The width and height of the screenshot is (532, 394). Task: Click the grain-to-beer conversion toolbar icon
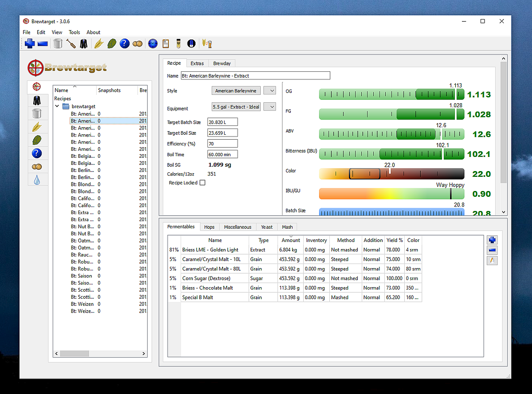click(x=207, y=43)
